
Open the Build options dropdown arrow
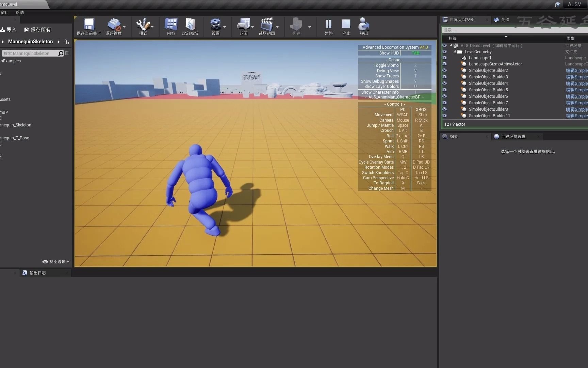pos(310,27)
